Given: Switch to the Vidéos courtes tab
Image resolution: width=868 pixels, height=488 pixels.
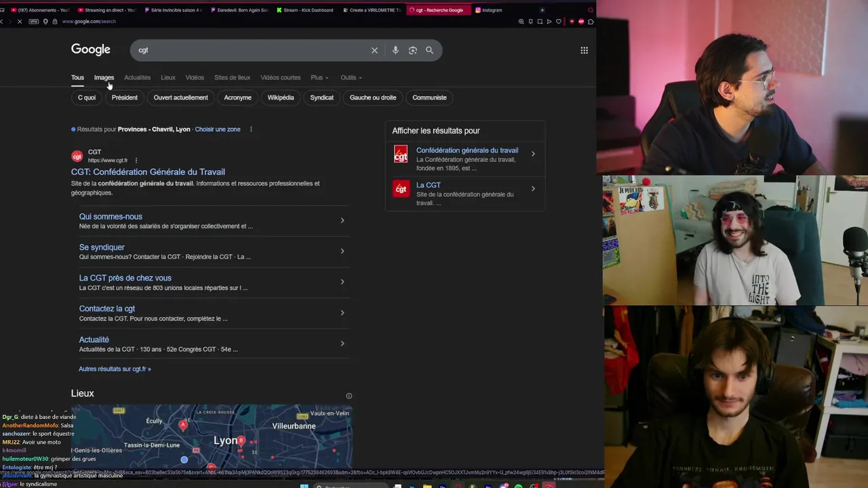Looking at the screenshot, I should [280, 77].
